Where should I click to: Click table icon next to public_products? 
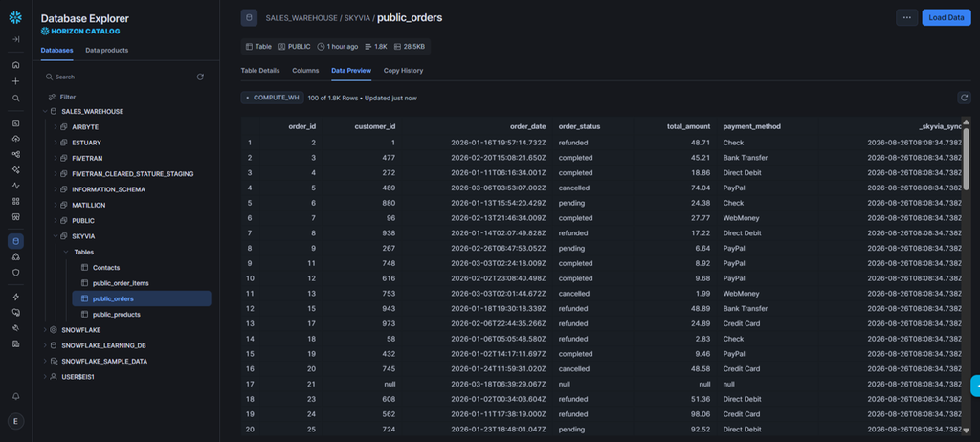pos(85,315)
